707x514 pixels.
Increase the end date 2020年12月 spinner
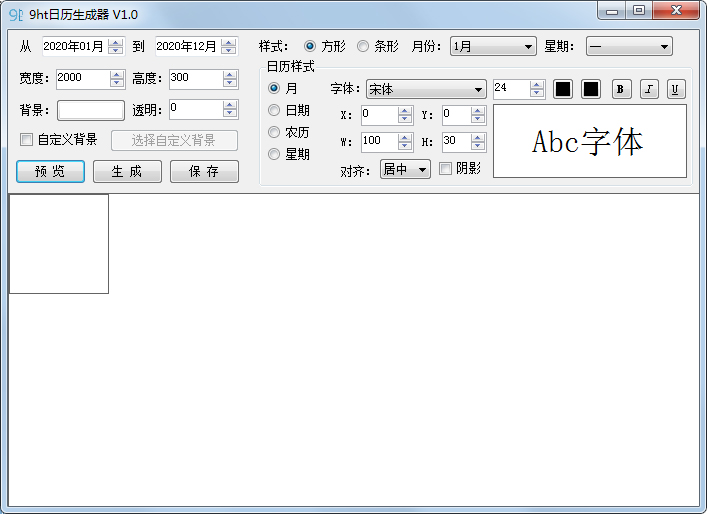tap(229, 42)
